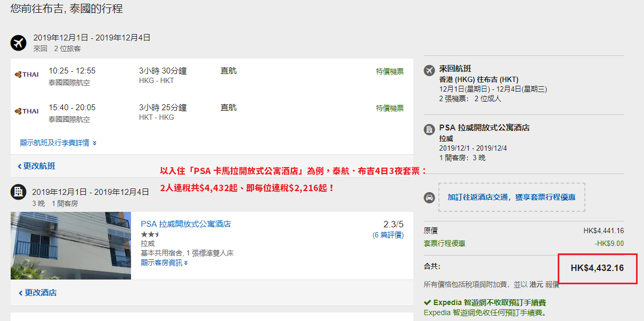Click the -HK$9.00 package discount amount

click(609, 243)
